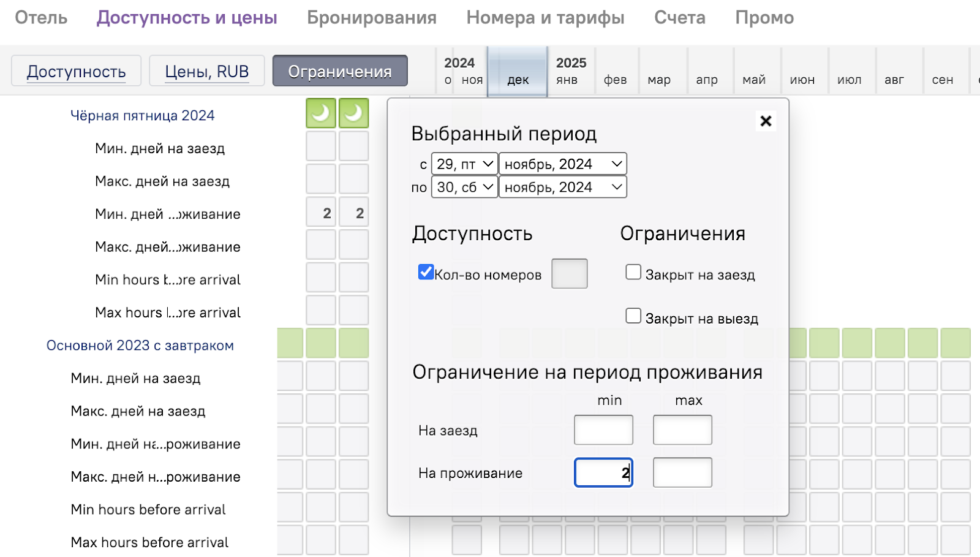Click the Ограничение на период проживания heading

tap(587, 372)
